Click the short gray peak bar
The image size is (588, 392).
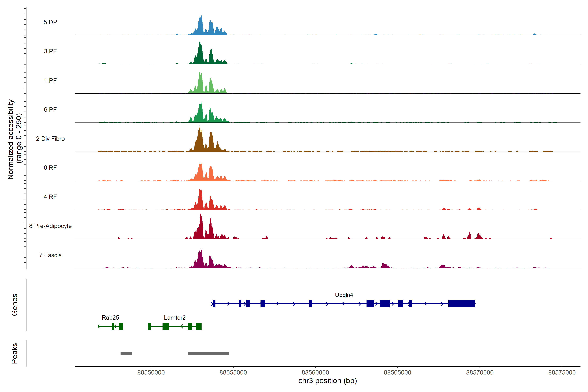(126, 353)
